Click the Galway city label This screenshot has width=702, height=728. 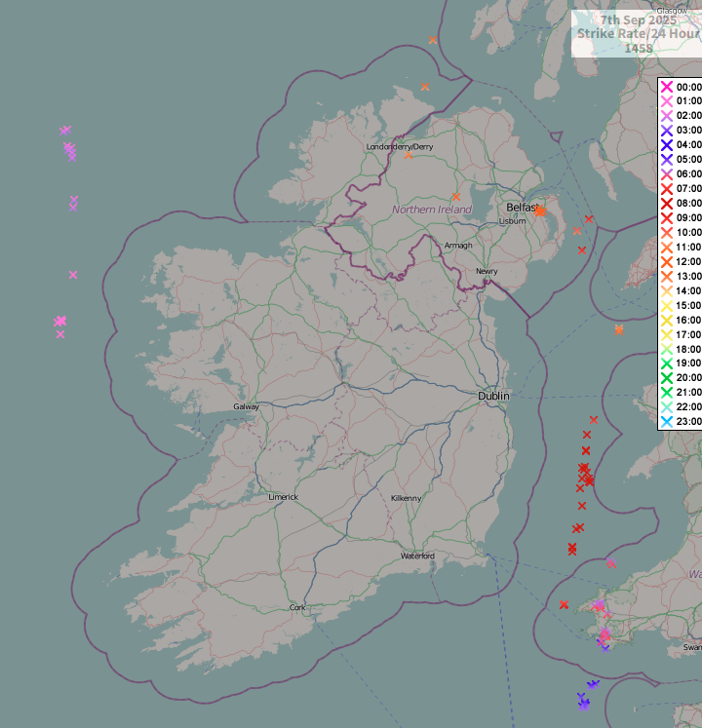click(x=247, y=406)
